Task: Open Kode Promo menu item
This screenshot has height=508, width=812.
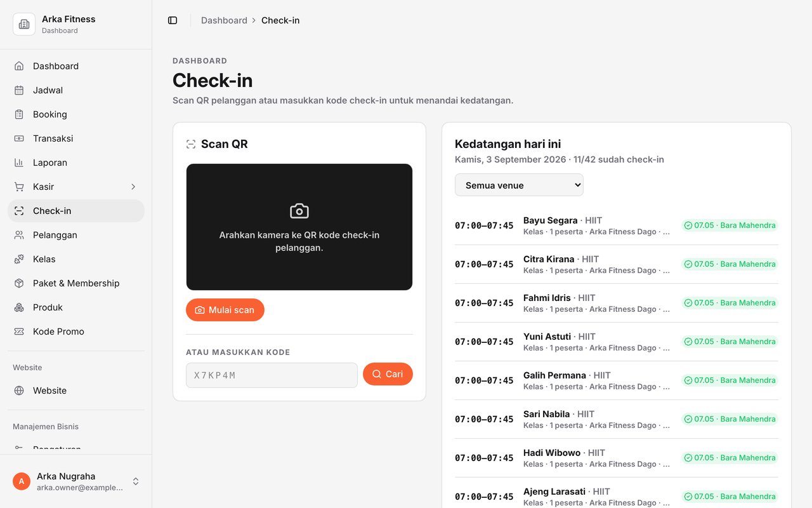Action: point(76,331)
